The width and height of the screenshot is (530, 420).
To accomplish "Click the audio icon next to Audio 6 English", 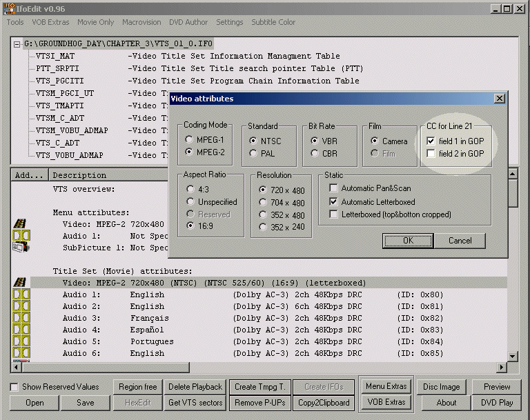I will [x=21, y=353].
